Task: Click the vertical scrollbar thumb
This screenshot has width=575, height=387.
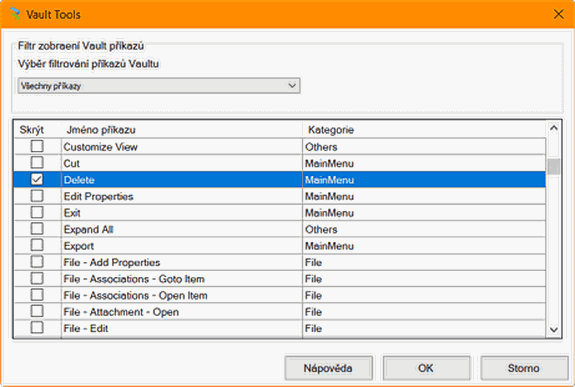Action: click(554, 167)
